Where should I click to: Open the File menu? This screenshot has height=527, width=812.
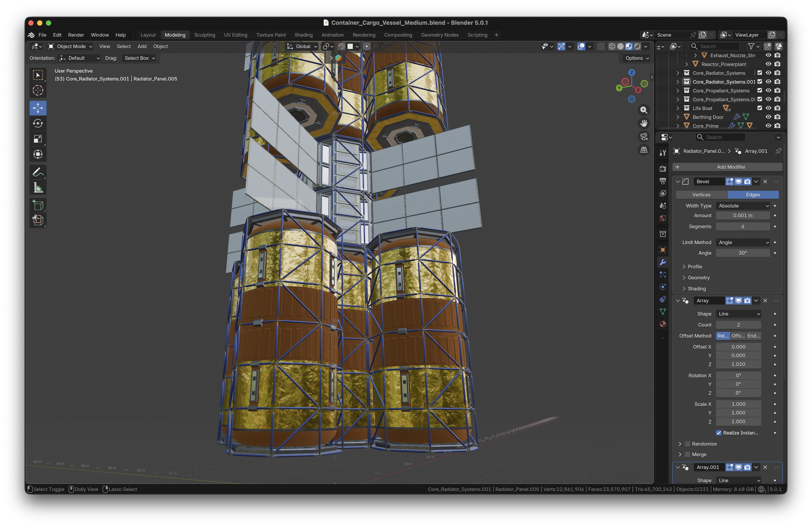click(42, 35)
